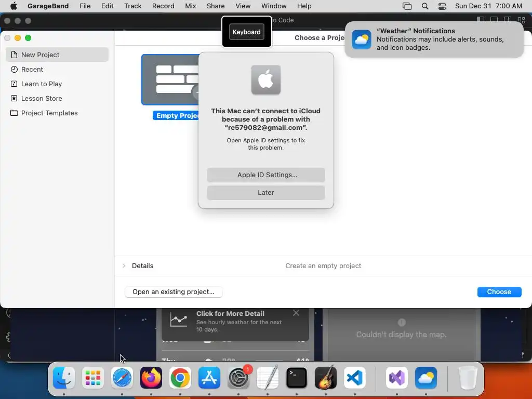Click the Apple logo in iCloud dialog
The height and width of the screenshot is (399, 532).
[x=265, y=80]
